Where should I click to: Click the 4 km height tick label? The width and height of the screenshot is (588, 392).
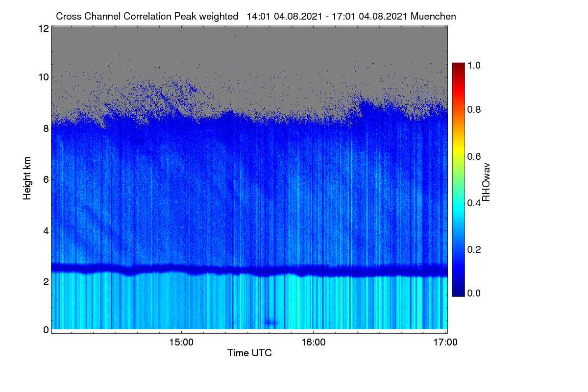pos(46,230)
